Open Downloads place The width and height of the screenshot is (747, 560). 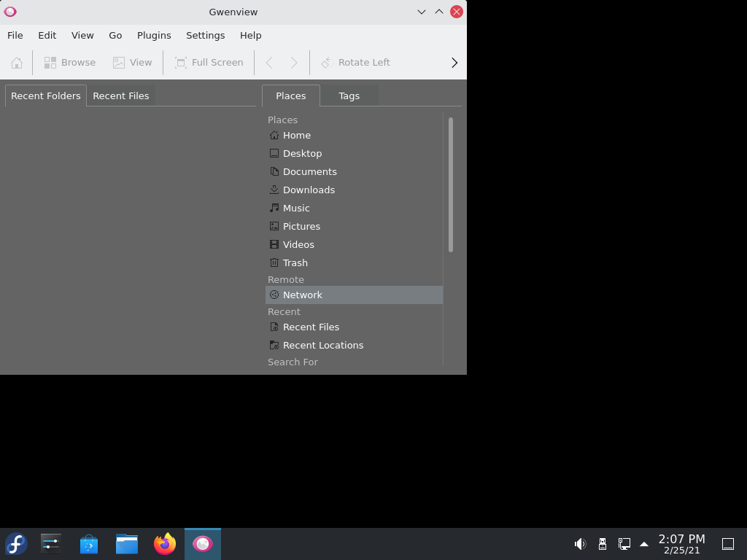(x=354, y=190)
